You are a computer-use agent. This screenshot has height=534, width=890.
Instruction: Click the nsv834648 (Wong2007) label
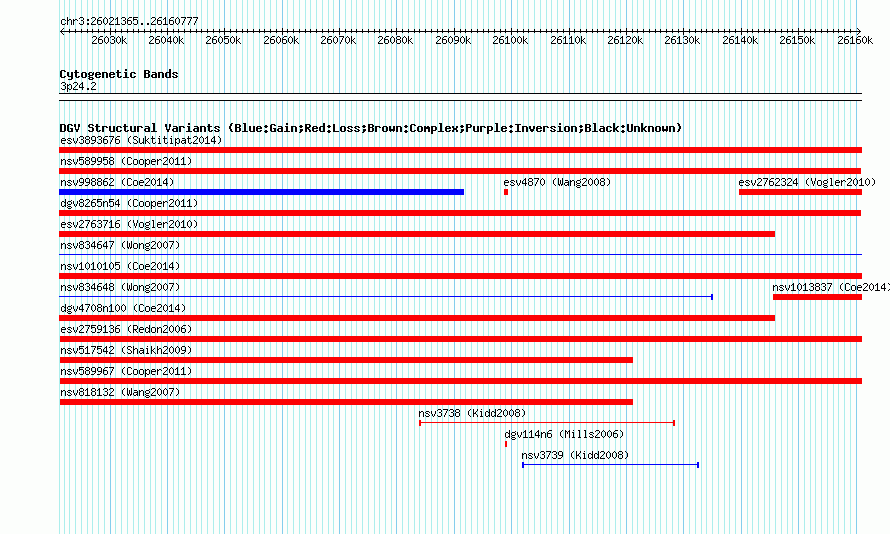[x=120, y=287]
